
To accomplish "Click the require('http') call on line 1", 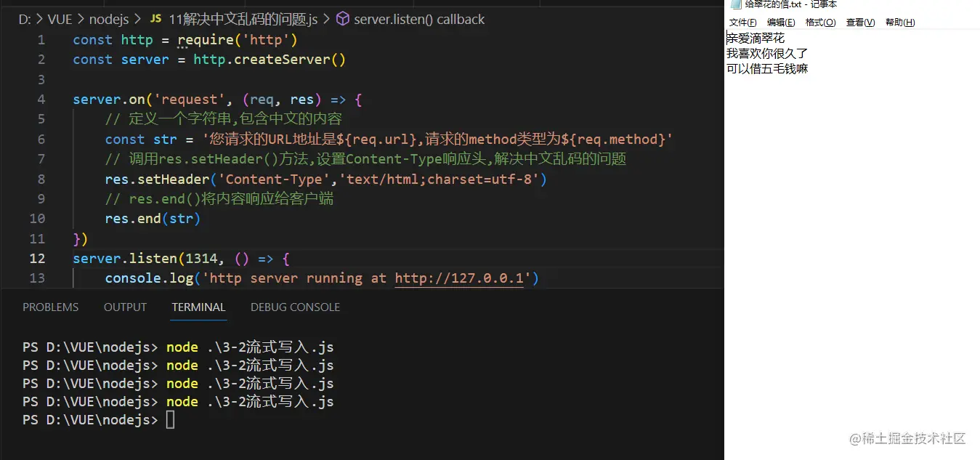I will pos(238,40).
